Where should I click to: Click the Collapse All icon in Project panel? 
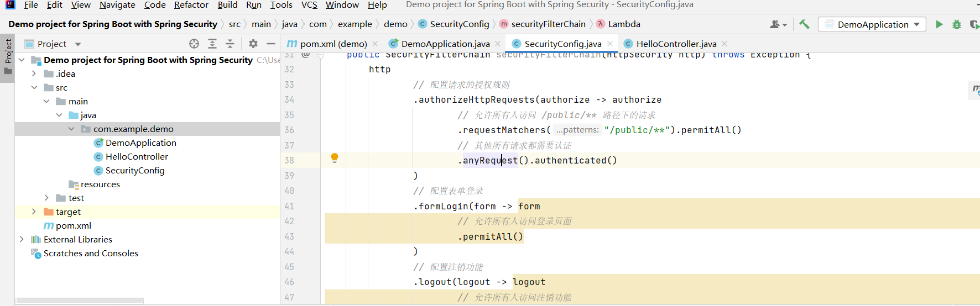pyautogui.click(x=230, y=44)
